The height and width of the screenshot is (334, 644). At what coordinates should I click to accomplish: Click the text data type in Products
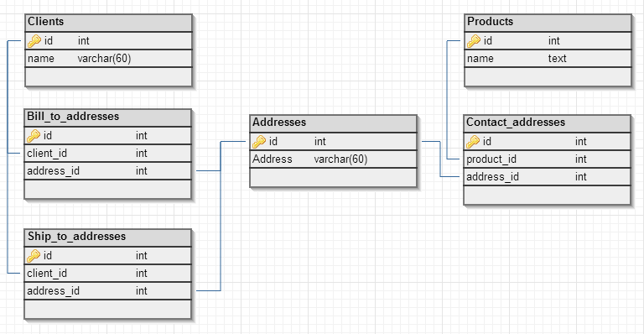coord(558,59)
